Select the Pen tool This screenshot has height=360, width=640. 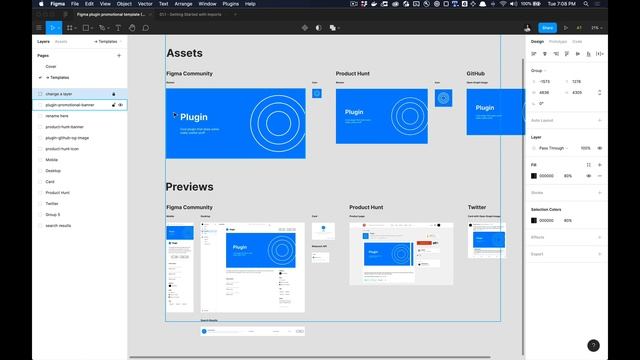[x=102, y=28]
